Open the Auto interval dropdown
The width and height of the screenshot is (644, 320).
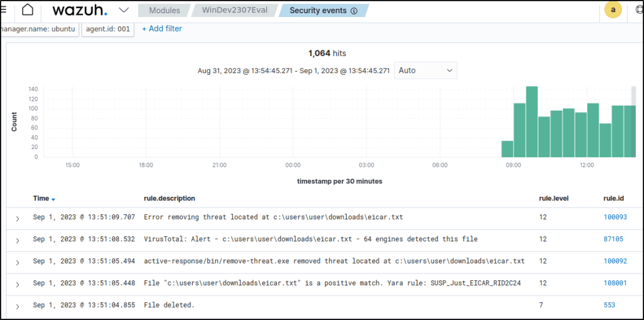coord(426,70)
